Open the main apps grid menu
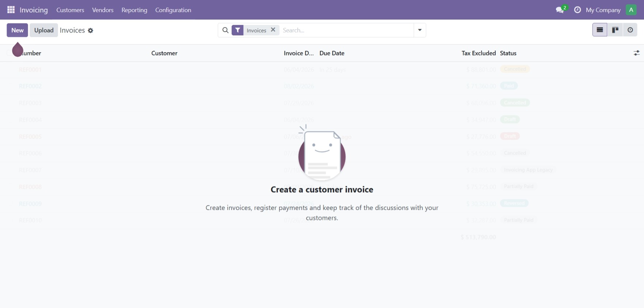The width and height of the screenshot is (644, 308). click(x=11, y=10)
